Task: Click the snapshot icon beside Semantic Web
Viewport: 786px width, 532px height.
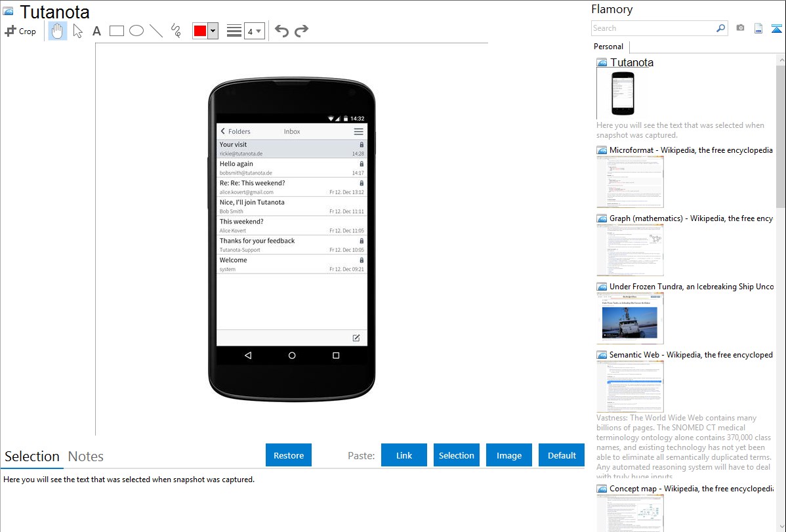Action: pyautogui.click(x=602, y=355)
